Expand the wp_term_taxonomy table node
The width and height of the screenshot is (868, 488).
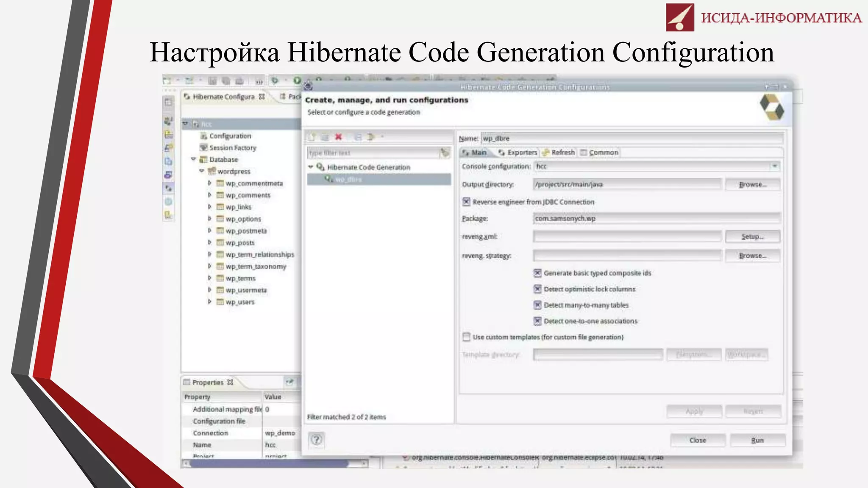pyautogui.click(x=209, y=266)
